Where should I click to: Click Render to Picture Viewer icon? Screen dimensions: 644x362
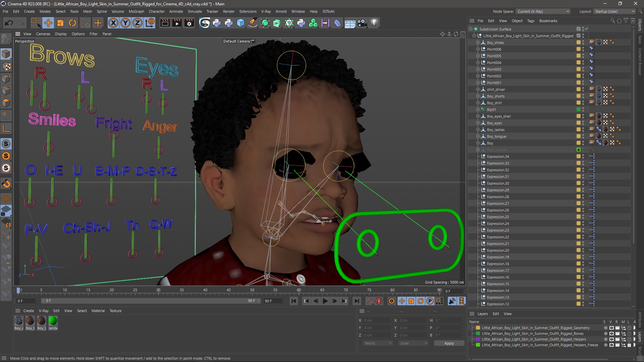coord(177,23)
